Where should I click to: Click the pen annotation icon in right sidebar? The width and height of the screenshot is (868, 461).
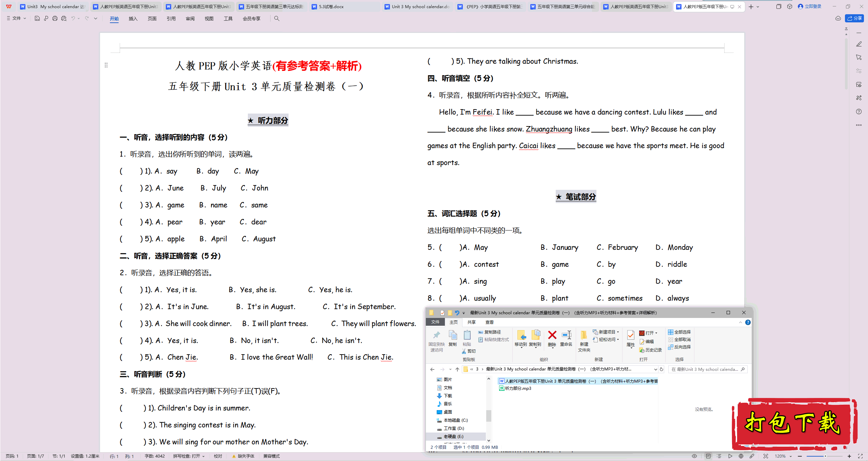tap(859, 44)
